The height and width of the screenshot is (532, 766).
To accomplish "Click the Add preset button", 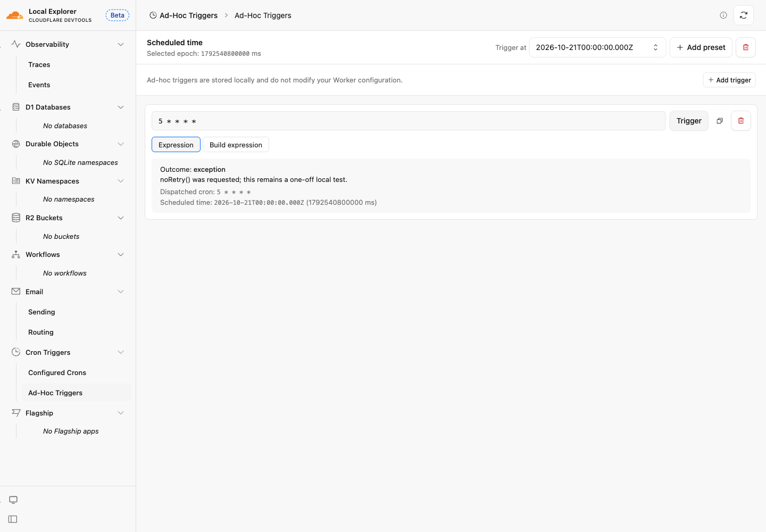I will 701,47.
